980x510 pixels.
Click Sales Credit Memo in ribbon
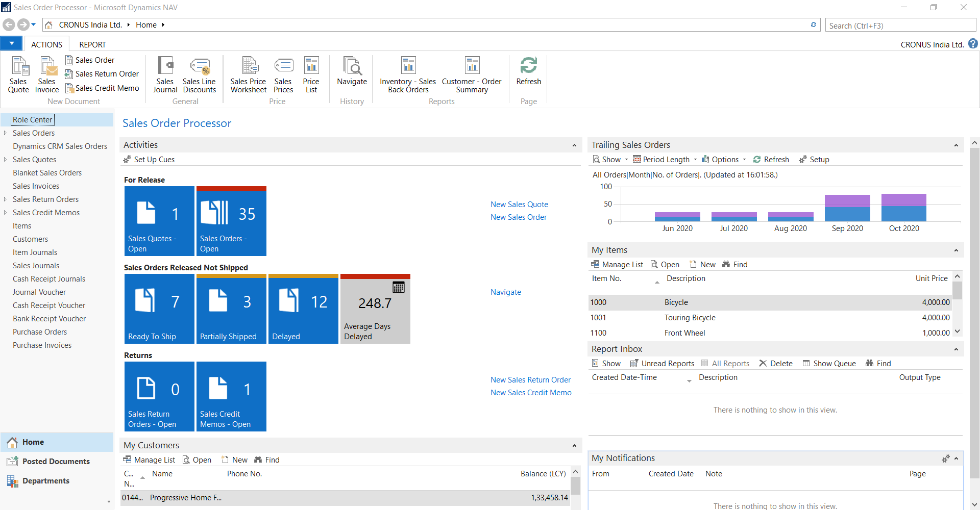click(x=102, y=88)
